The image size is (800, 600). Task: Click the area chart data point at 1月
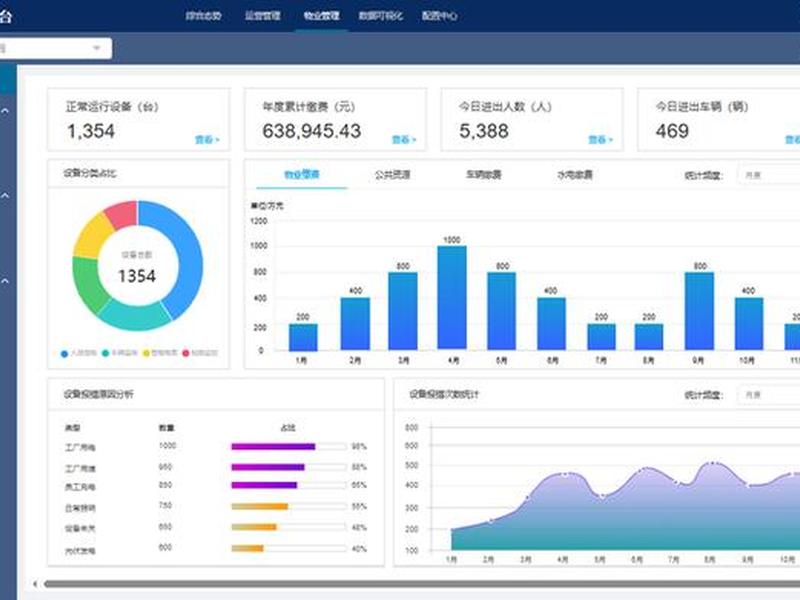coord(452,531)
